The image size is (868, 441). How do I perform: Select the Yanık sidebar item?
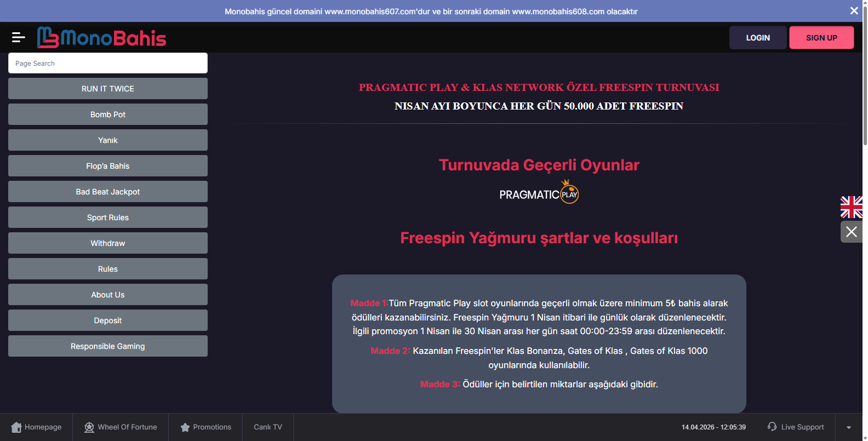click(108, 140)
